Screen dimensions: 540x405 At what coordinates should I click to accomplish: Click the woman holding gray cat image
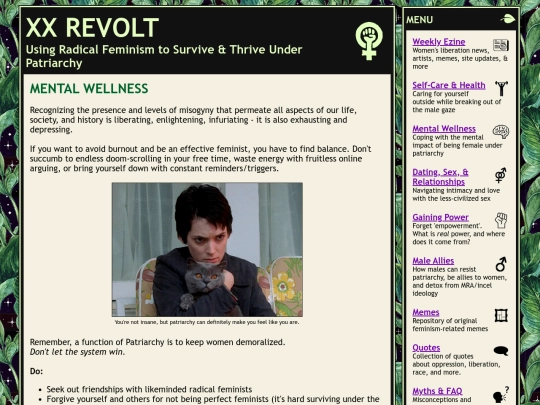point(207,249)
